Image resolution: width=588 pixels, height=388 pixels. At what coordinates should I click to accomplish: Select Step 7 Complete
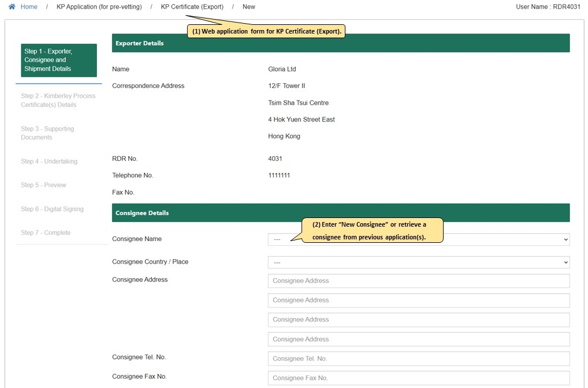pyautogui.click(x=46, y=232)
